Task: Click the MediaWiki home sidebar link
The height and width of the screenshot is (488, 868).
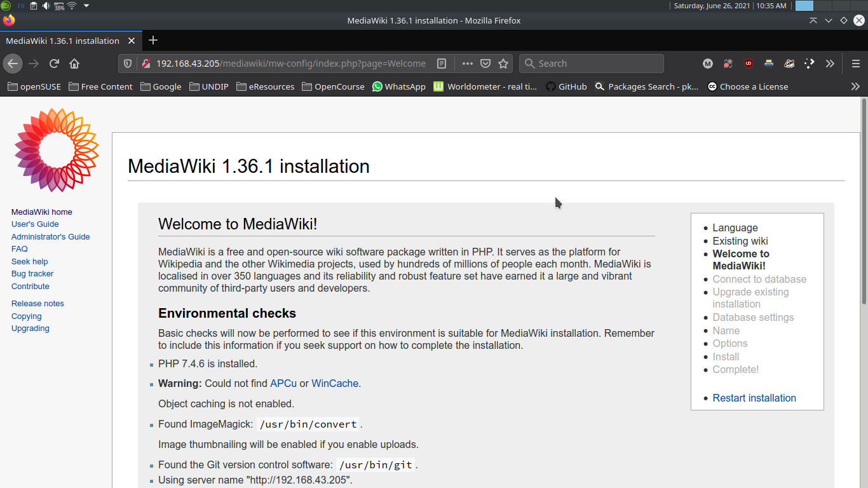Action: pos(42,212)
